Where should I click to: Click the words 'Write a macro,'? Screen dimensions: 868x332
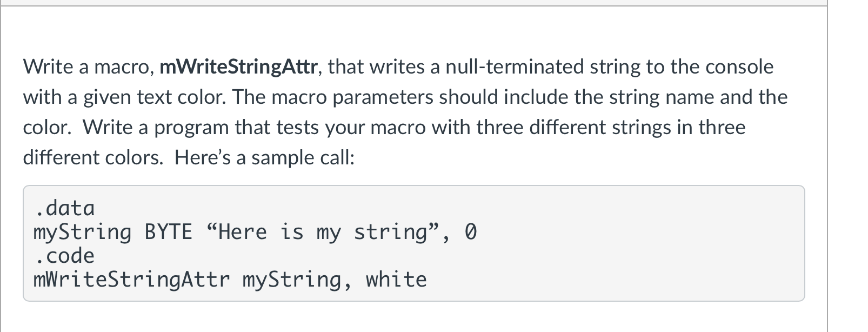pos(89,67)
